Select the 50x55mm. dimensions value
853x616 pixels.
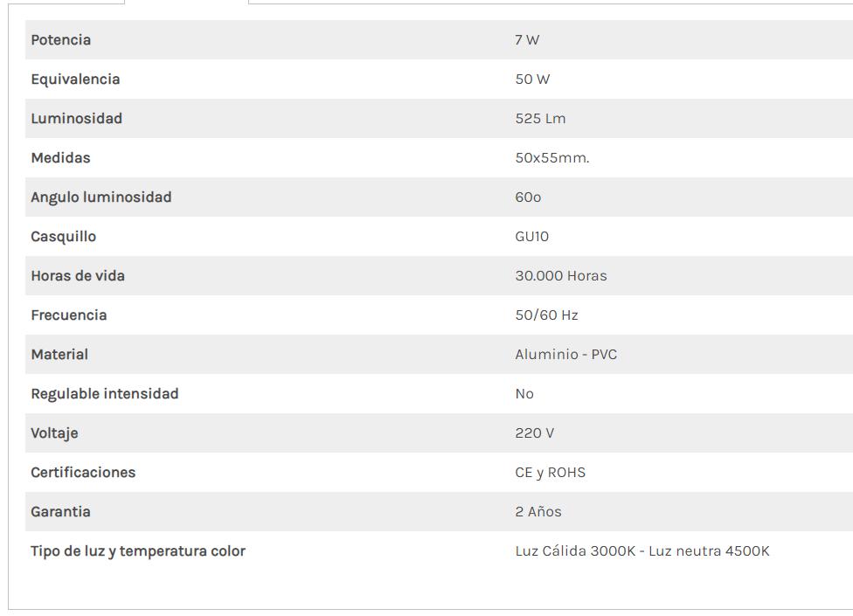coord(551,158)
